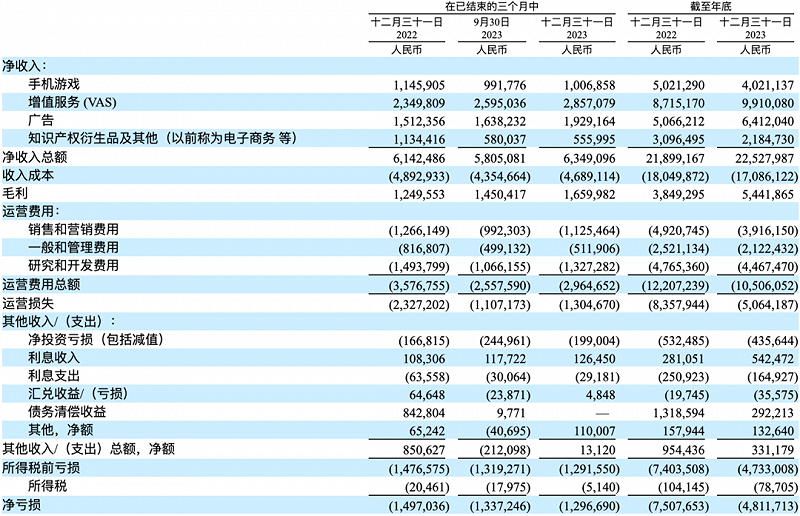The height and width of the screenshot is (516, 800).
Task: Click the 所得税前亏损 row label
Action: (x=41, y=468)
